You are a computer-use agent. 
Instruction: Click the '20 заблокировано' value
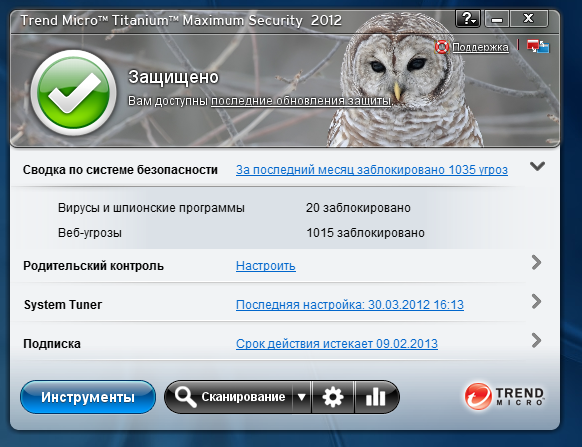[x=358, y=208]
